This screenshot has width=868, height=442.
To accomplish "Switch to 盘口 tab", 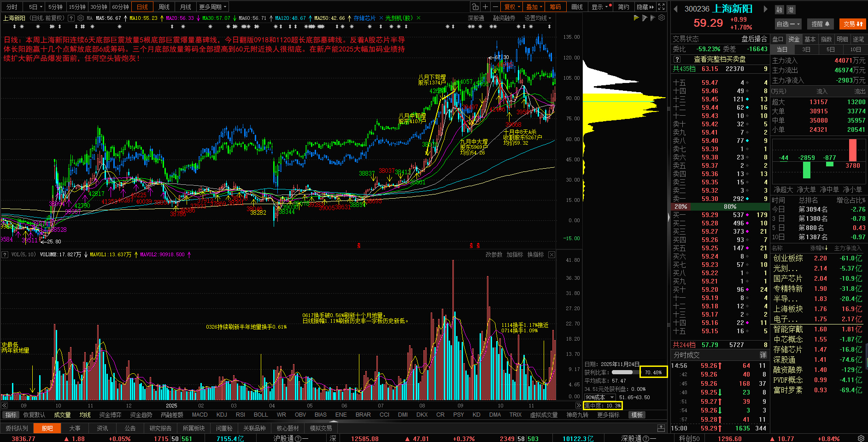I will 778,39.
